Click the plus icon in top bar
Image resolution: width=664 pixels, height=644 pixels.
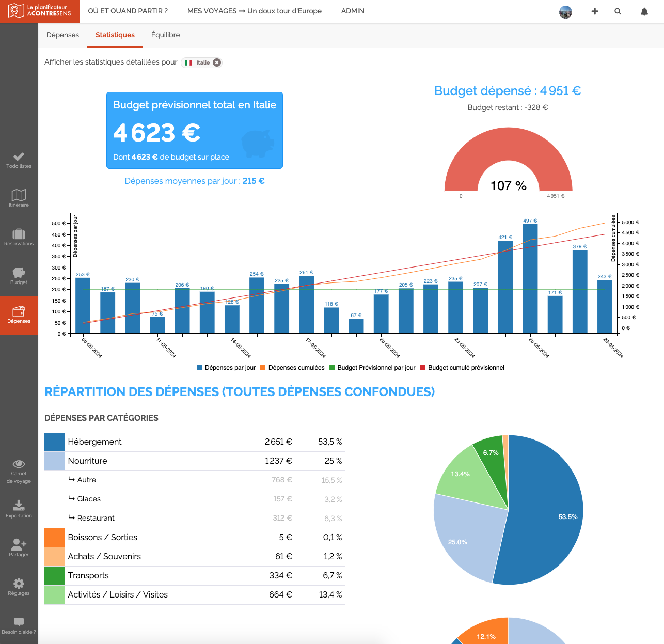click(595, 11)
